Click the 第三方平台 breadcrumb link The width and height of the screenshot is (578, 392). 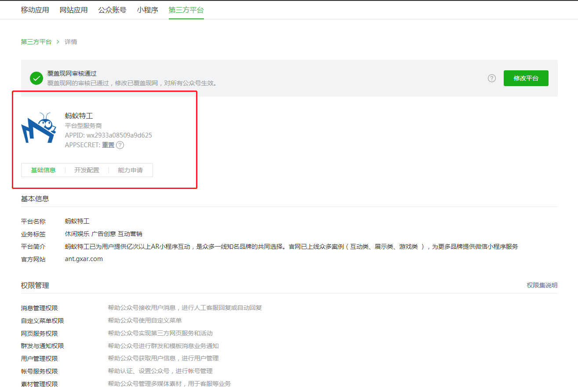tap(36, 42)
